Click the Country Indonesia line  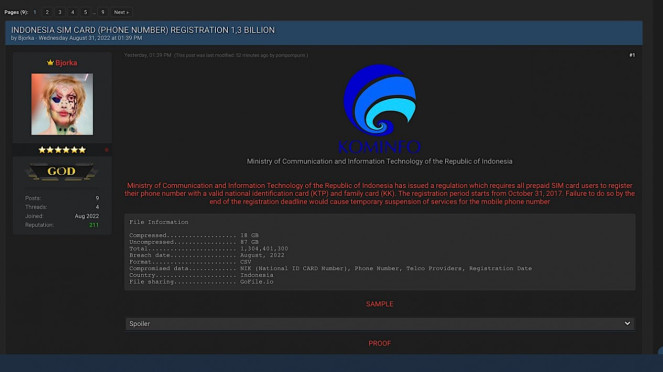click(x=201, y=275)
